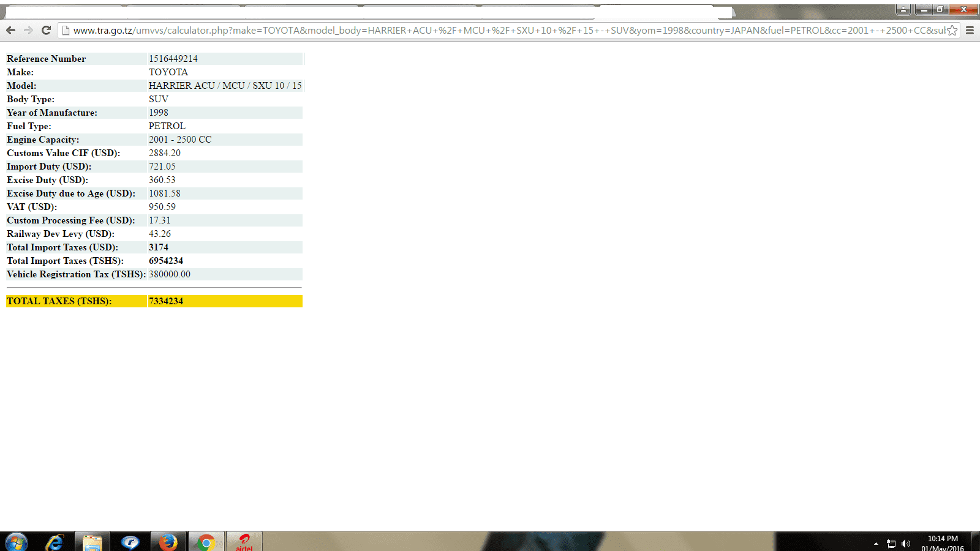Open the volume speaker tray icon
The image size is (980, 551).
(x=906, y=544)
